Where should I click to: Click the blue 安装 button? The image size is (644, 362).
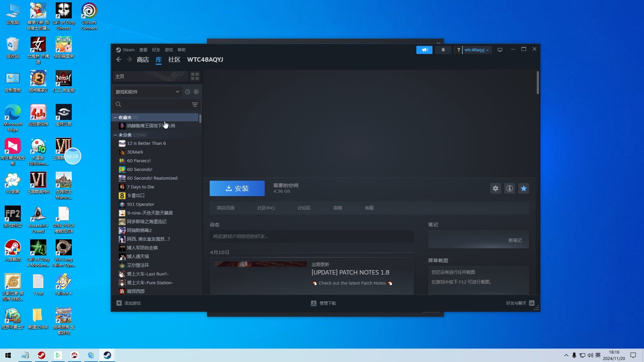click(x=237, y=188)
